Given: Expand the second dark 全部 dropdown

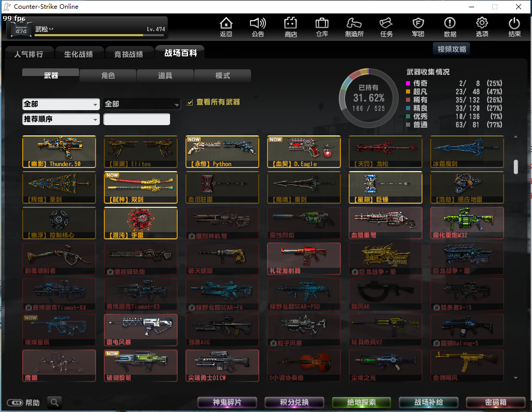Looking at the screenshot, I should coord(142,104).
